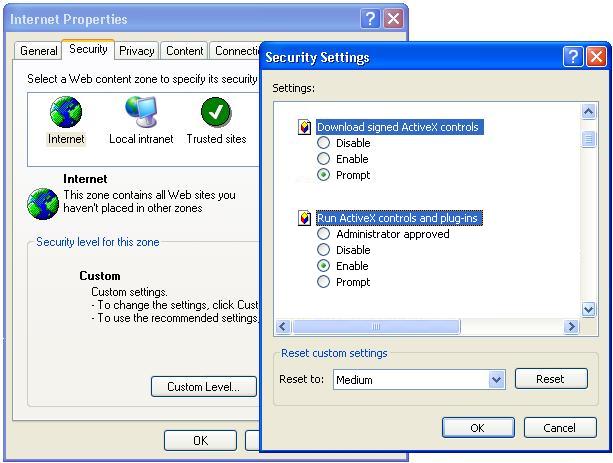Click the help button in Internet Properties title bar

pyautogui.click(x=370, y=18)
